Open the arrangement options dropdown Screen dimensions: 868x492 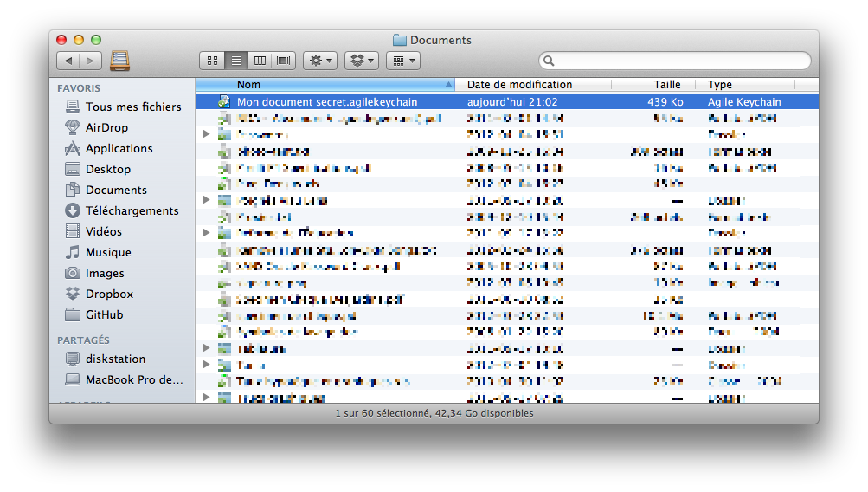pyautogui.click(x=403, y=61)
